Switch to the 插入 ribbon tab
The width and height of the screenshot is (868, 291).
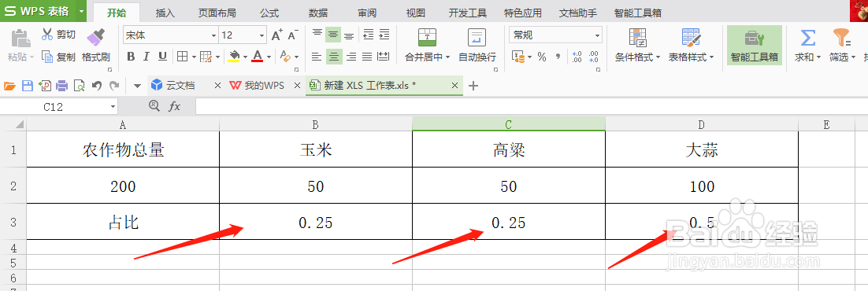165,13
